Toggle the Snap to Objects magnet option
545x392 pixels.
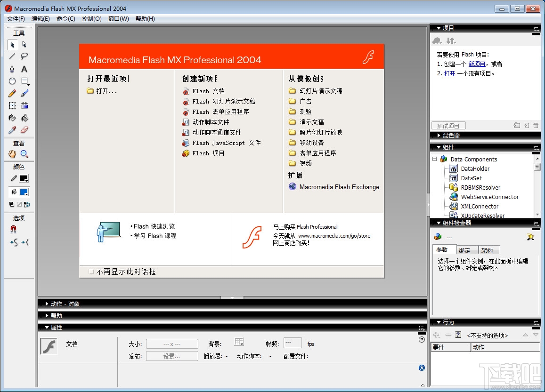tap(13, 230)
